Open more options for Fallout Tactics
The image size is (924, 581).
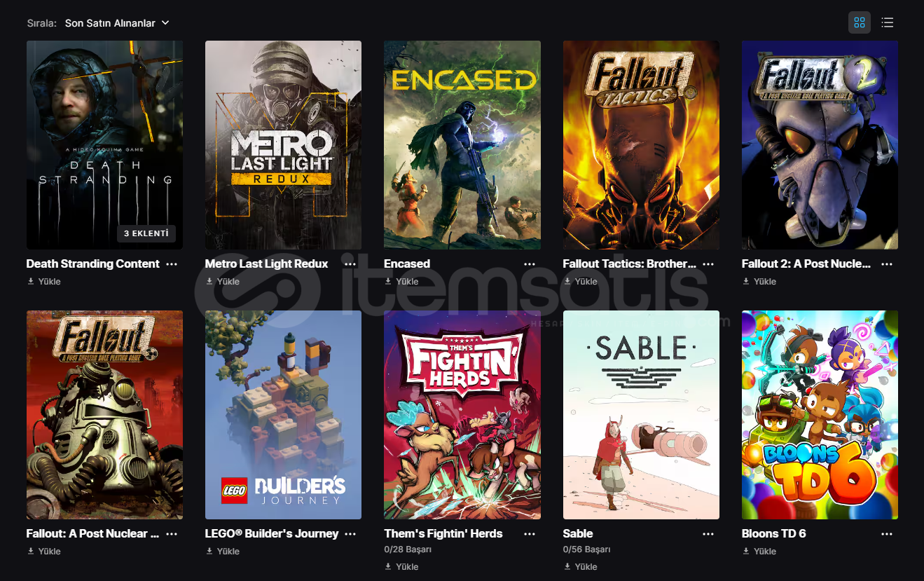(708, 264)
